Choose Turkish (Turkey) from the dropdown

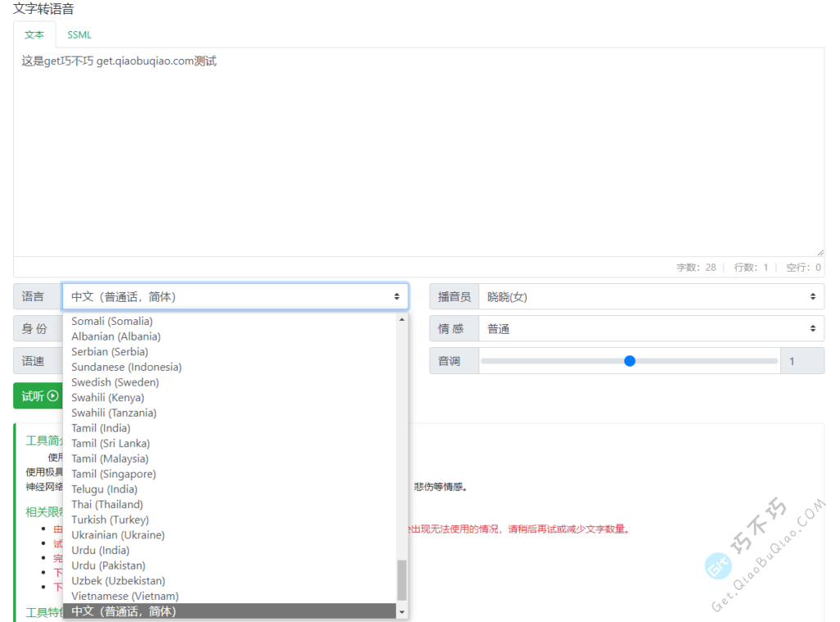pyautogui.click(x=110, y=519)
